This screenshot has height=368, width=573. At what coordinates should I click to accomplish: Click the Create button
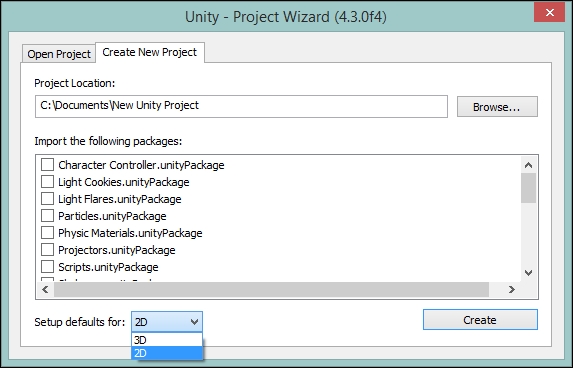[480, 320]
